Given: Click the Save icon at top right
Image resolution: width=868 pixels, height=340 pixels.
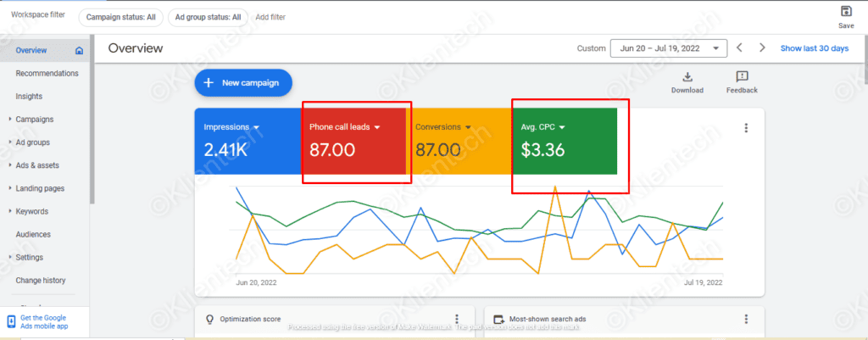Looking at the screenshot, I should coord(846,11).
